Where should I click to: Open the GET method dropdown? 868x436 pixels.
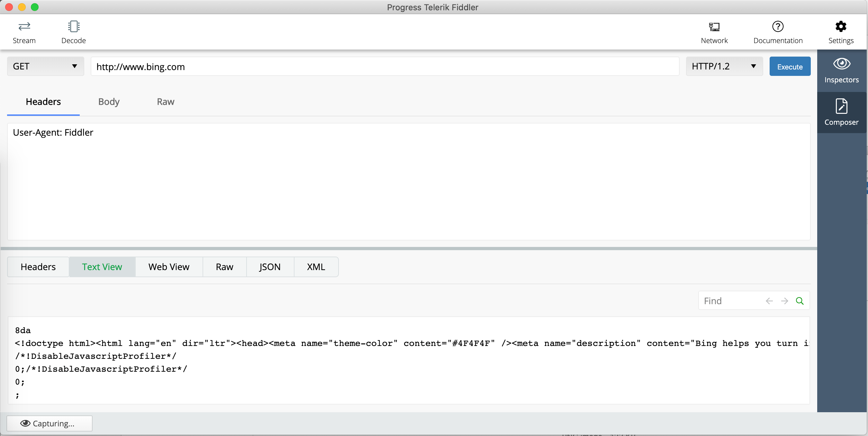click(45, 66)
